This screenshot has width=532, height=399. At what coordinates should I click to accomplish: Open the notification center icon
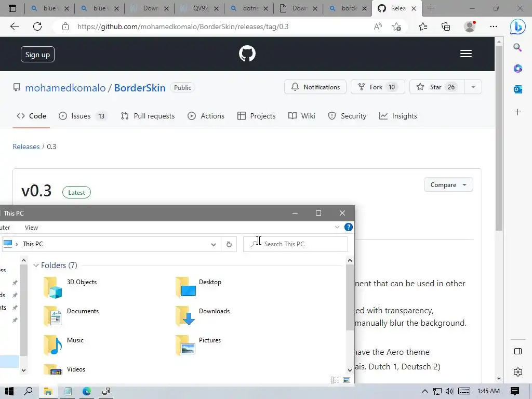(x=515, y=391)
